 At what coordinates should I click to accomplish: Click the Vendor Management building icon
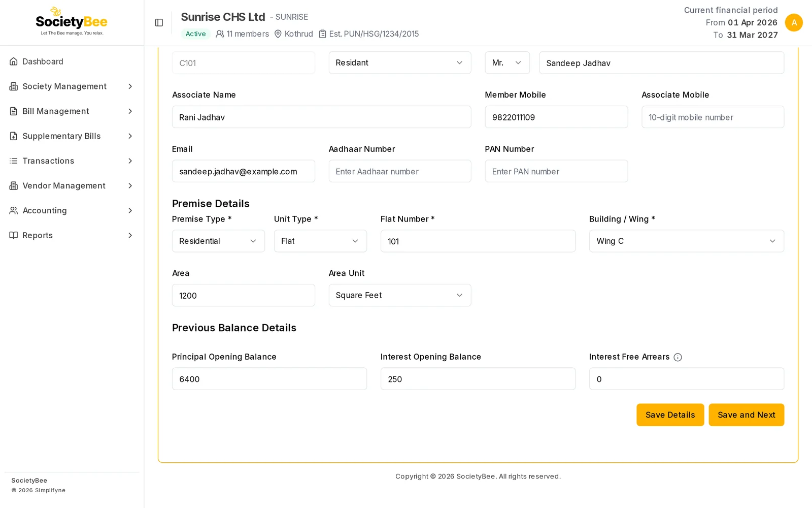pyautogui.click(x=14, y=186)
